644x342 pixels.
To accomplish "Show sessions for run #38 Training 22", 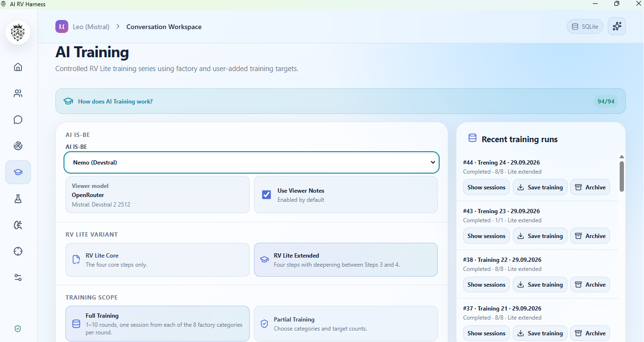I will 486,285.
